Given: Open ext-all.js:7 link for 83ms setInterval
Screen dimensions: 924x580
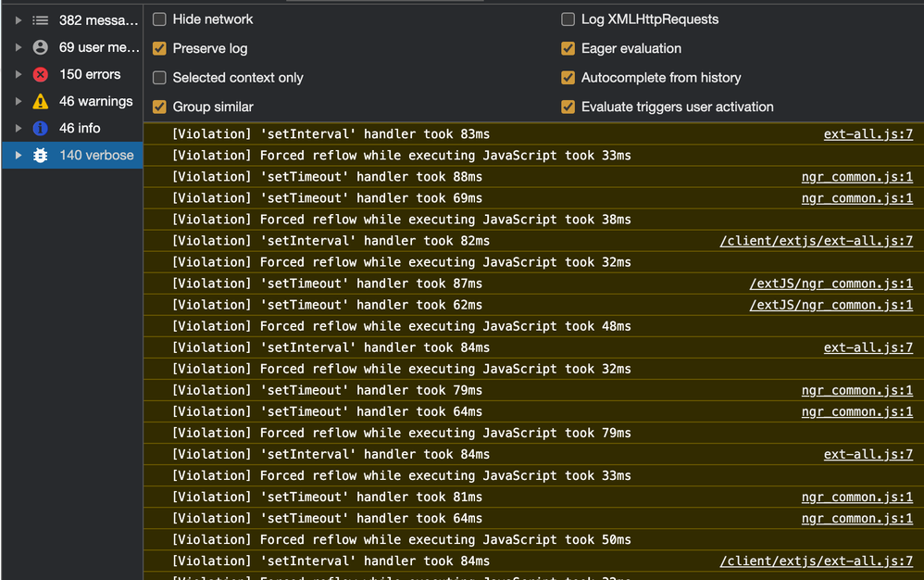Looking at the screenshot, I should pos(868,134).
